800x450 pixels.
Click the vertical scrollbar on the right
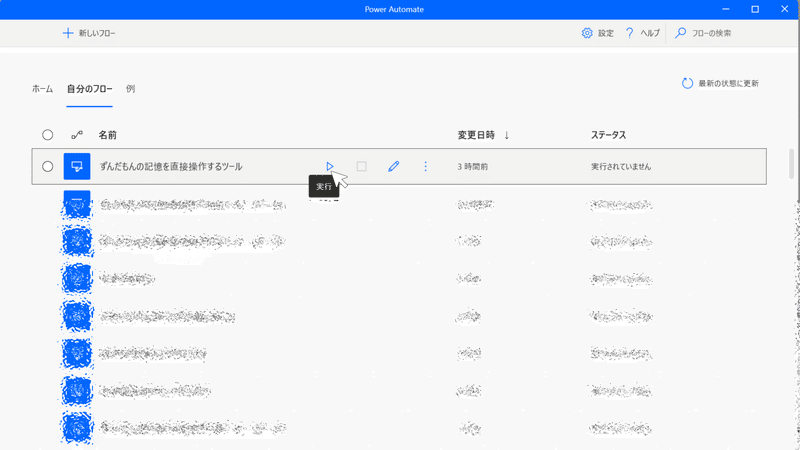pyautogui.click(x=791, y=164)
